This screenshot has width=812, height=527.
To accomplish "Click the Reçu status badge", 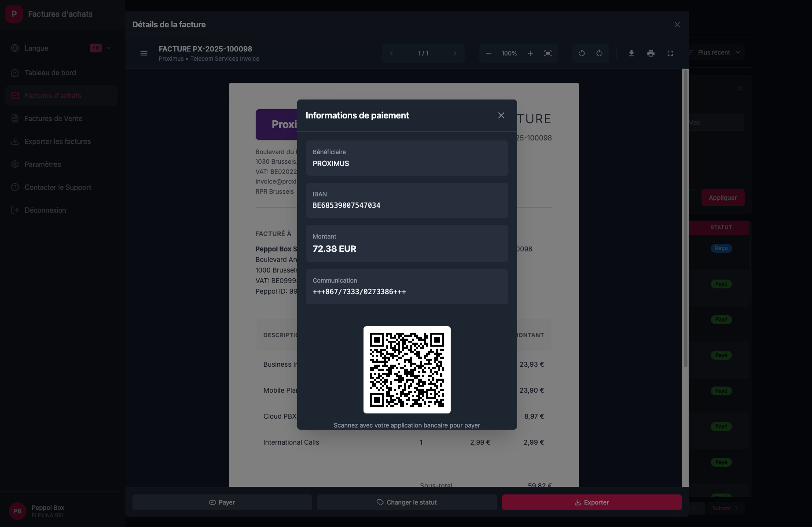I will (x=721, y=248).
